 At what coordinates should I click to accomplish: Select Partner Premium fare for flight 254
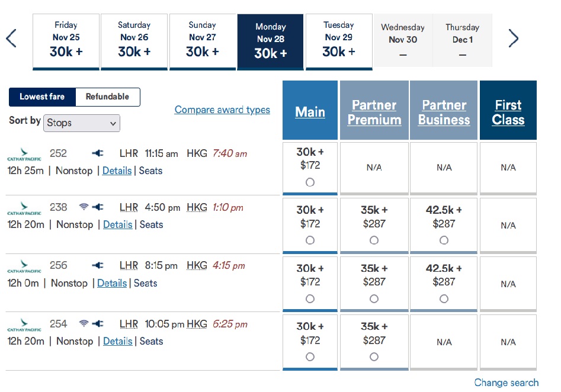[x=374, y=357]
